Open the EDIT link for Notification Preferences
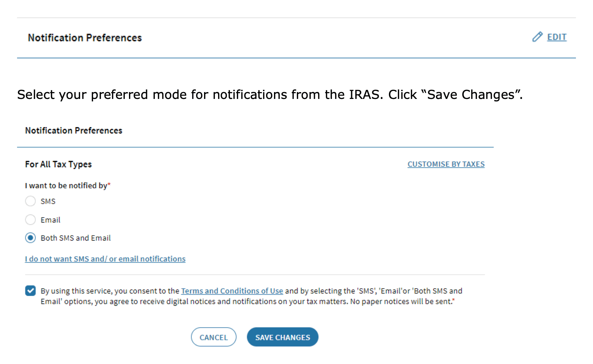This screenshot has width=593, height=364. 556,37
